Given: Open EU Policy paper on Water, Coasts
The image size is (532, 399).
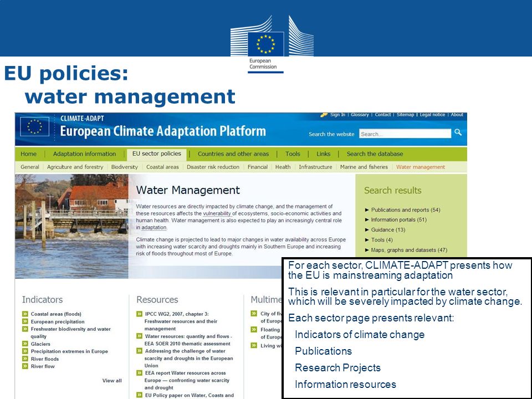Looking at the screenshot, I should tap(190, 395).
